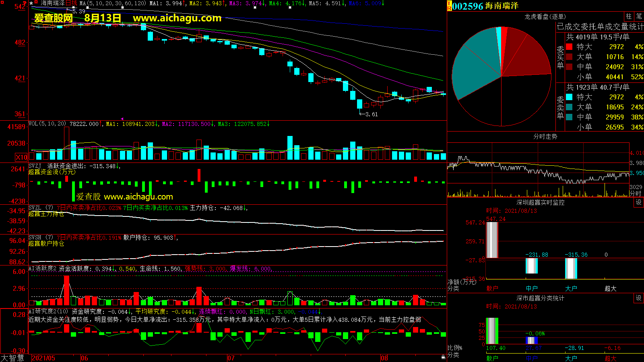The width and height of the screenshot is (644, 362).
Task: Click the red 特大 buy order swatch
Action: click(x=569, y=47)
